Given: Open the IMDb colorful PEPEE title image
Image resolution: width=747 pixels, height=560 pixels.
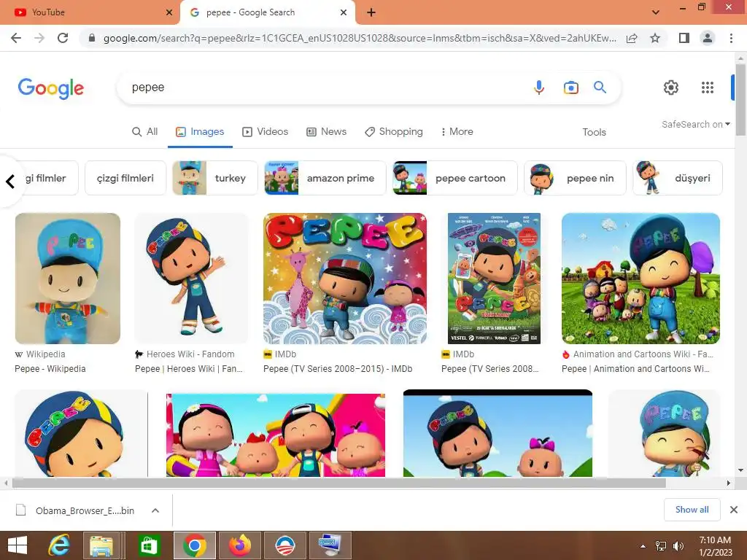Looking at the screenshot, I should [x=345, y=279].
